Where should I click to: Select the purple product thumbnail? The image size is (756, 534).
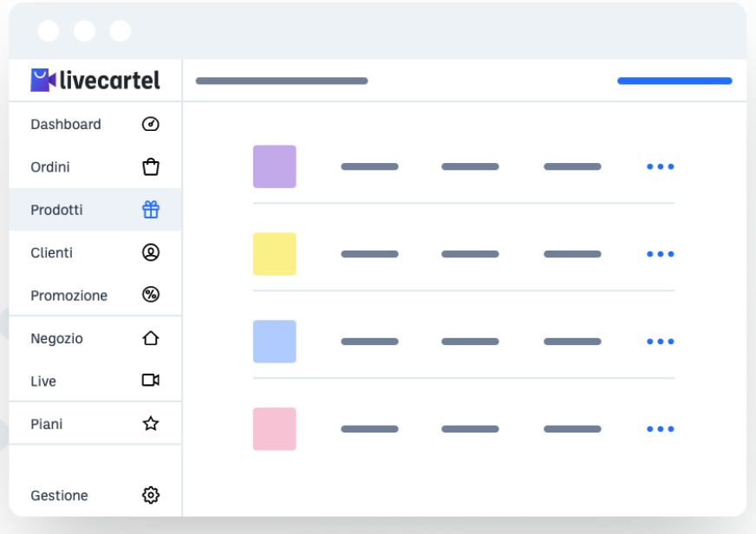[x=274, y=166]
